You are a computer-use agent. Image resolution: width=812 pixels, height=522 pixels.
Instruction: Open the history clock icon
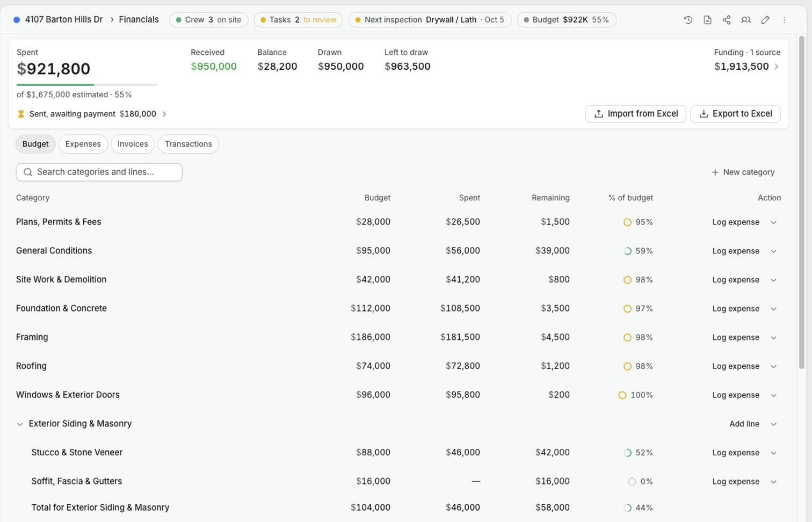[x=688, y=20]
